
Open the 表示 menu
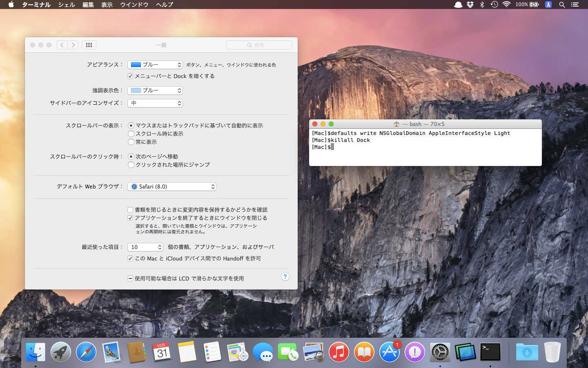pyautogui.click(x=107, y=4)
